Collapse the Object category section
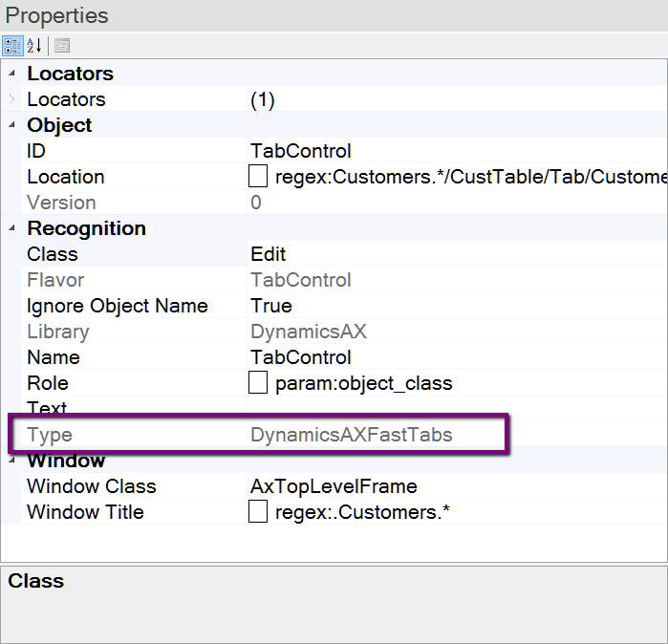The width and height of the screenshot is (668, 644). click(x=12, y=125)
